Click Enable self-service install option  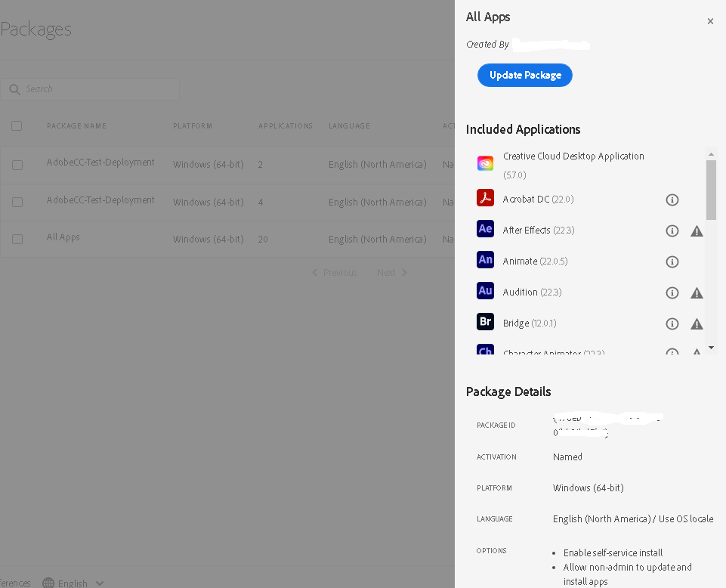coord(613,552)
